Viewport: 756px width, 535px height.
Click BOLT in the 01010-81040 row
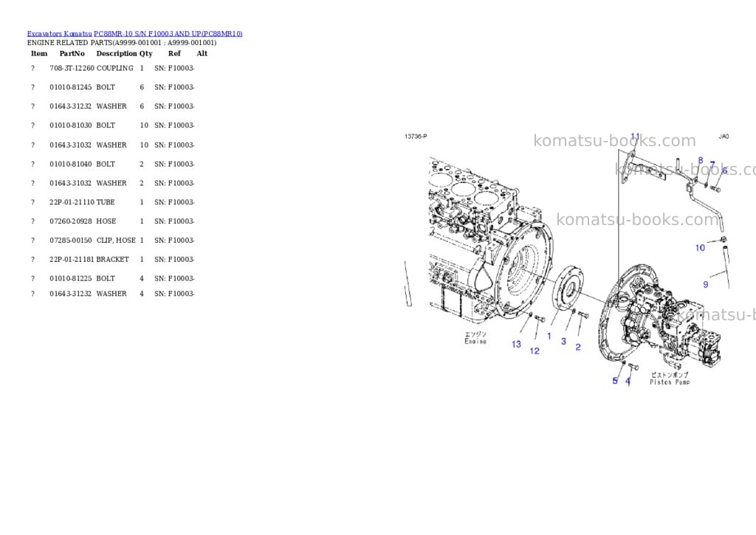click(x=106, y=164)
